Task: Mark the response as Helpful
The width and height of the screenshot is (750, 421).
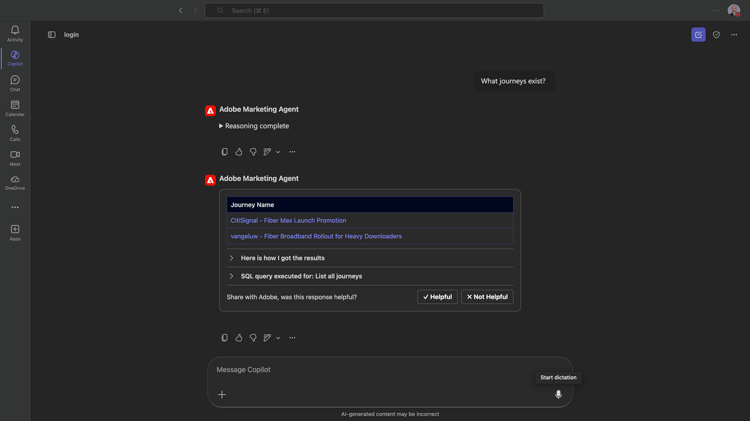Action: point(437,297)
